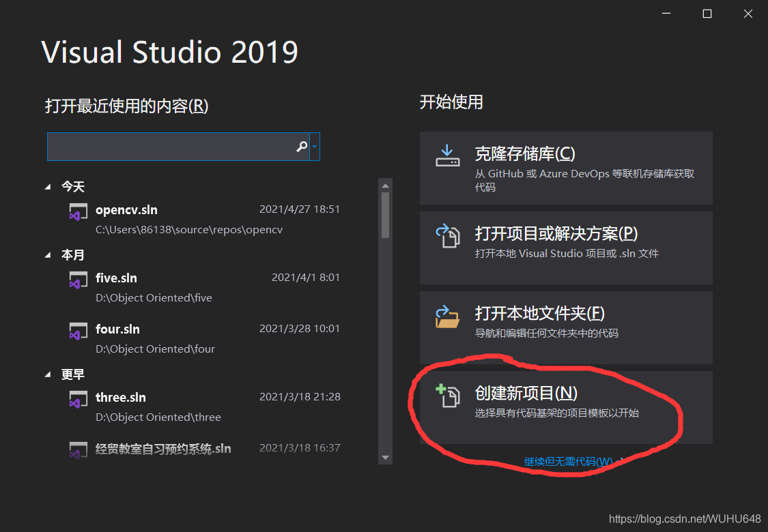768x532 pixels.
Task: Open the search box dropdown arrow
Action: [315, 147]
